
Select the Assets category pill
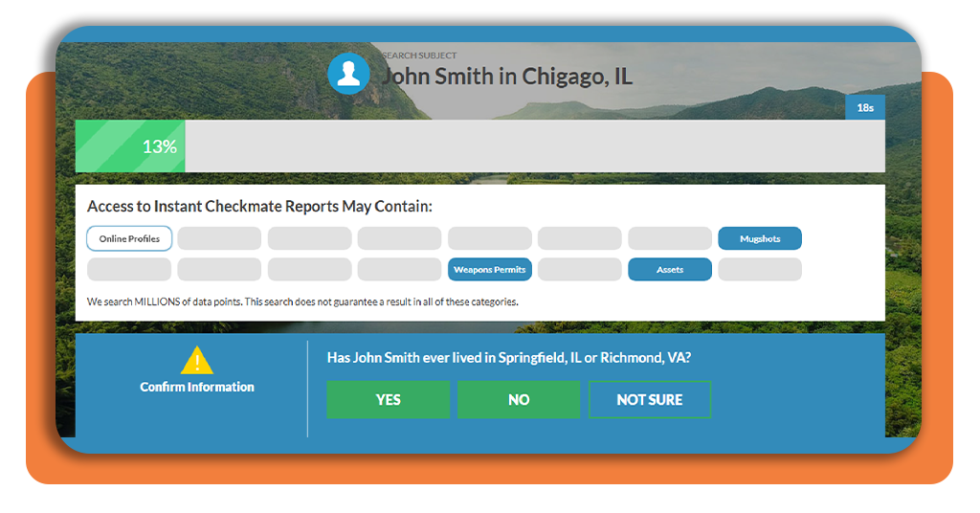tap(669, 269)
